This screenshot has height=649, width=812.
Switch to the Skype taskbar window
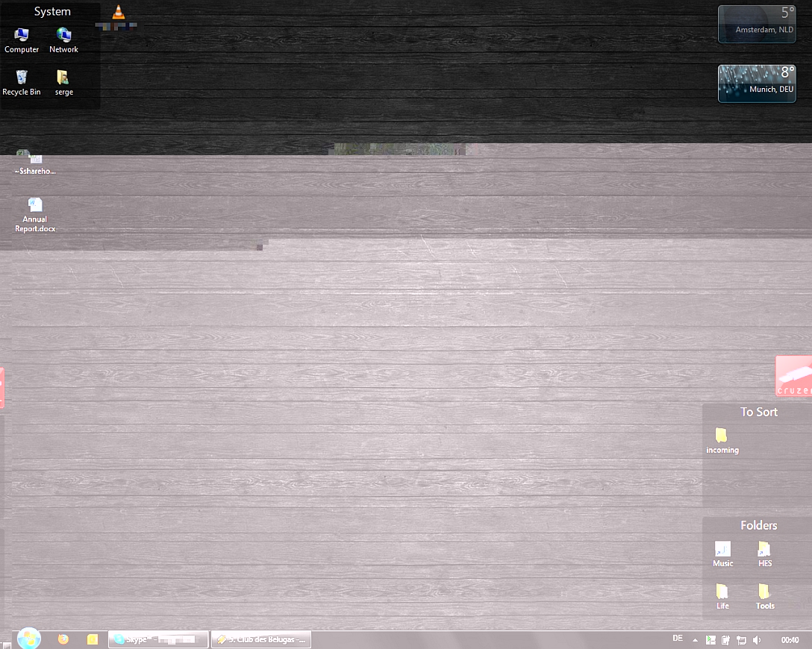(157, 639)
